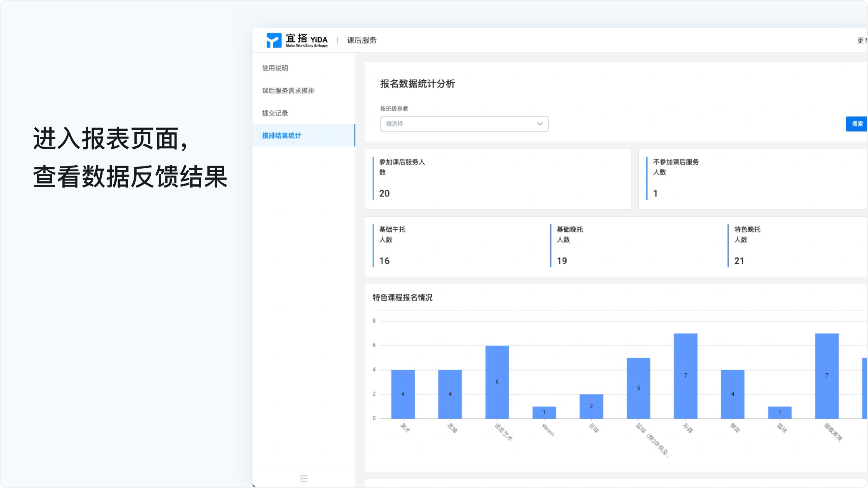The image size is (868, 488).
Task: Click the 基础晚托人数 value 19
Action: click(562, 261)
